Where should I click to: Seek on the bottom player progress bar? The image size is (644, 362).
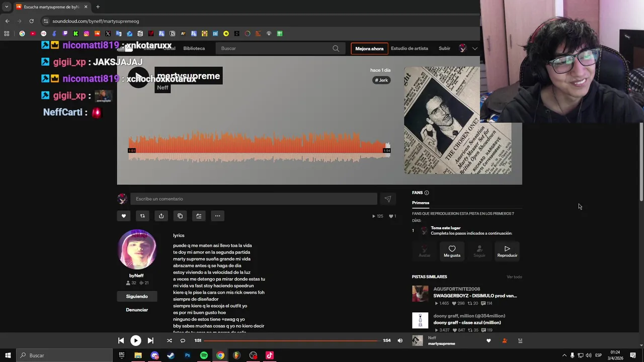point(292,341)
